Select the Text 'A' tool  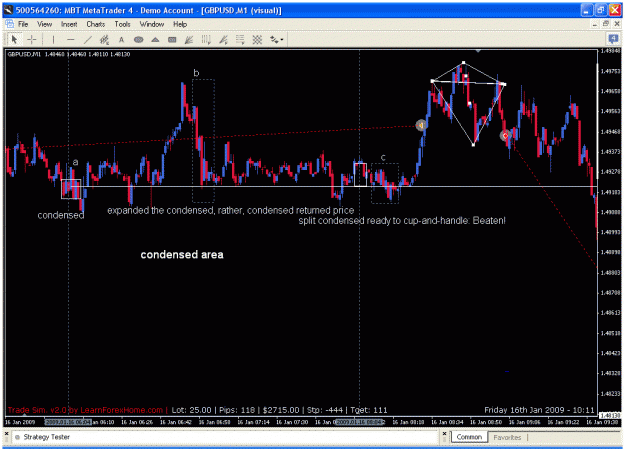pyautogui.click(x=122, y=39)
